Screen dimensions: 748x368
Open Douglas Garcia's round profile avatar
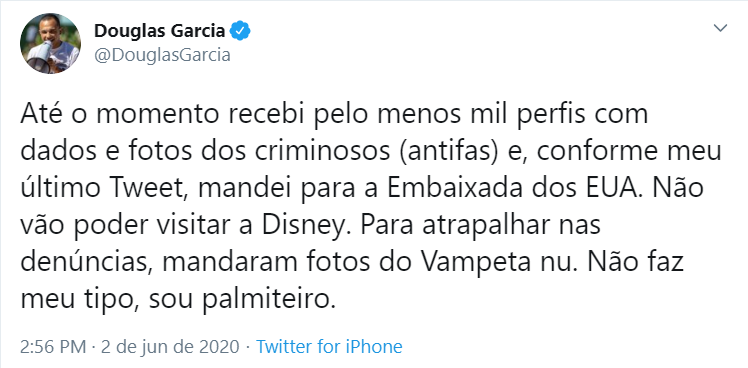click(x=50, y=43)
